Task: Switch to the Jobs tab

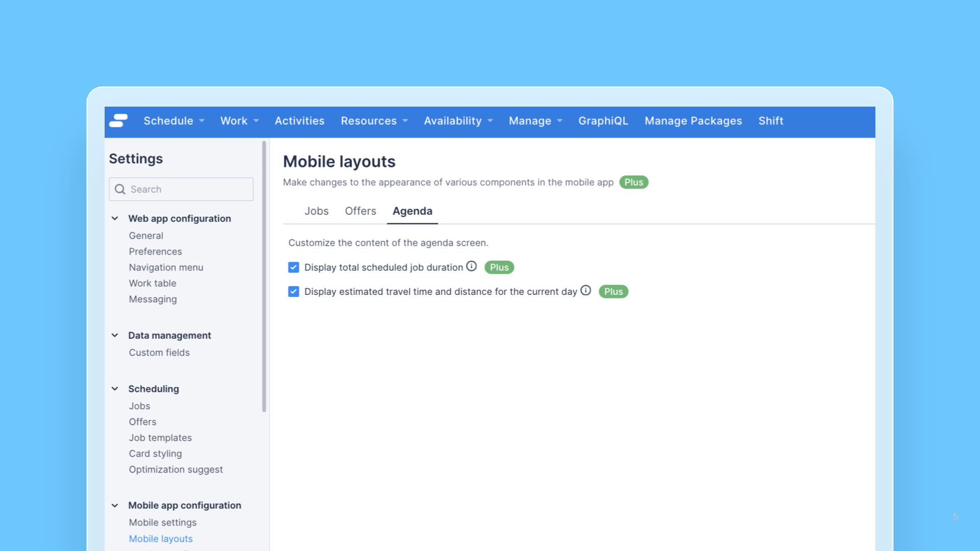Action: (x=316, y=211)
